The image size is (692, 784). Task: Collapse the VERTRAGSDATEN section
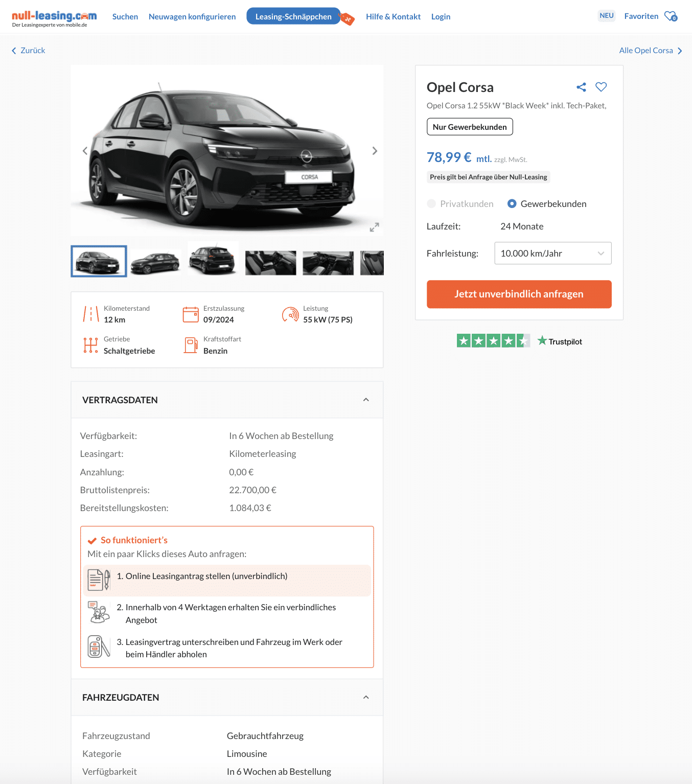click(x=366, y=400)
